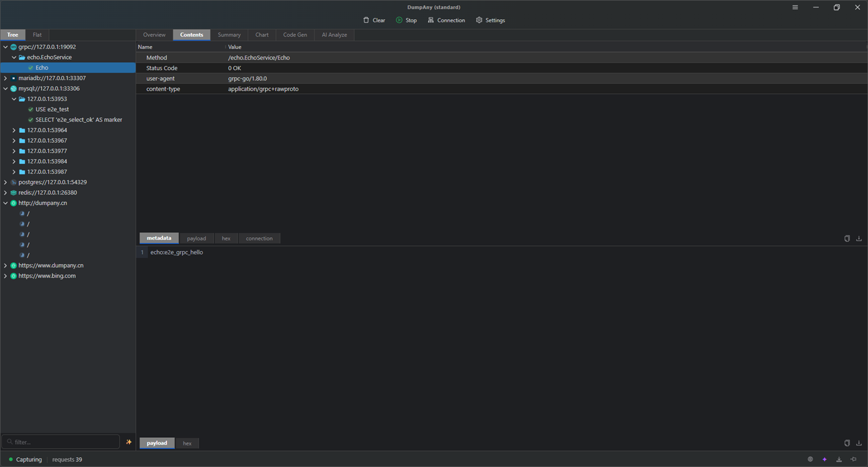868x467 pixels.
Task: Stop capturing with the Stop button
Action: (x=406, y=20)
